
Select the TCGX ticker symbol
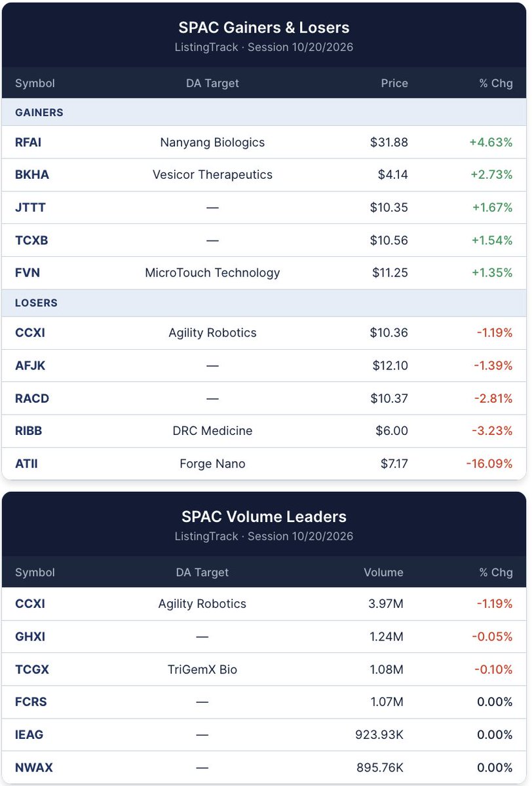[x=32, y=669]
